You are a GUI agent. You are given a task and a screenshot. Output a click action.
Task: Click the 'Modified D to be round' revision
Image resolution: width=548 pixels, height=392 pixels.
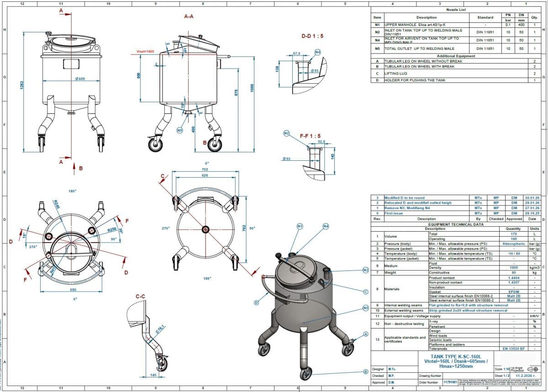pyautogui.click(x=404, y=198)
